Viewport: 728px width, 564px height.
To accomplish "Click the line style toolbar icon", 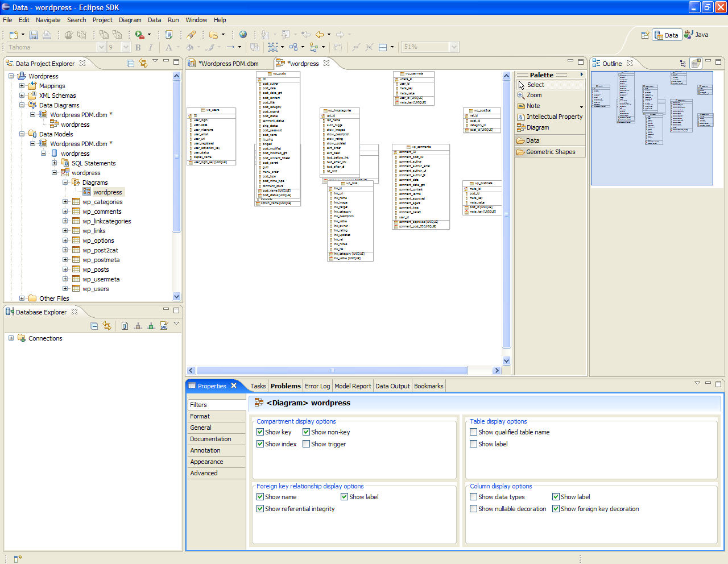I will pos(230,47).
